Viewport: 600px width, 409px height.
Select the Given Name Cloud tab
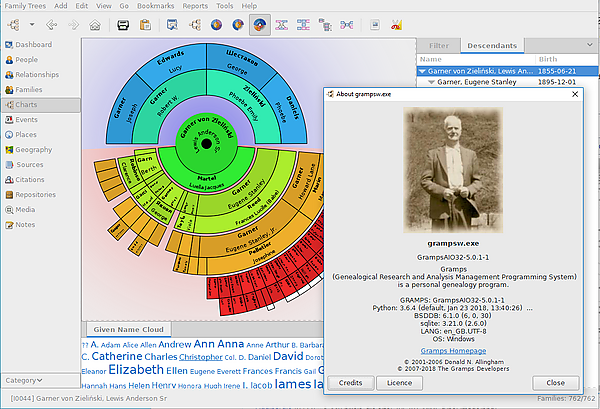pyautogui.click(x=128, y=329)
